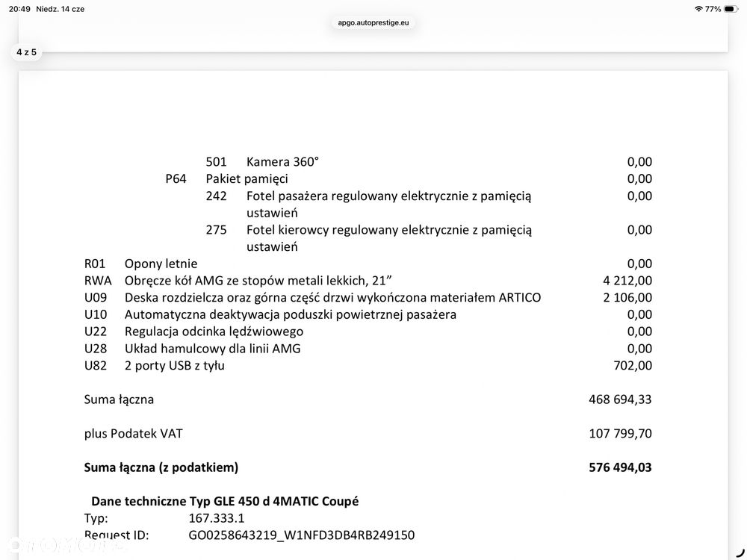
Task: Select the price '4 212,00'
Action: (627, 281)
